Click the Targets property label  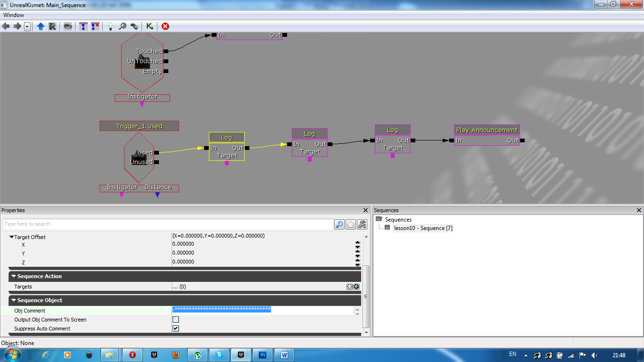tap(23, 287)
